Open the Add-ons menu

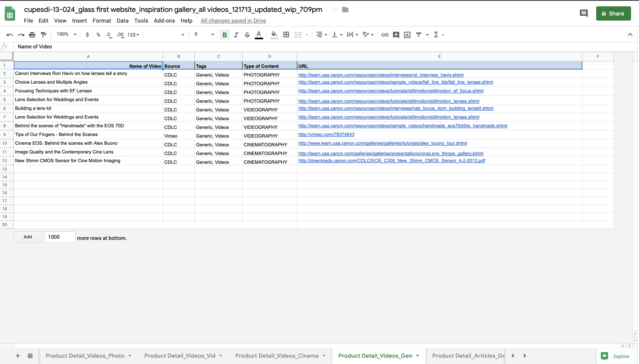click(164, 21)
